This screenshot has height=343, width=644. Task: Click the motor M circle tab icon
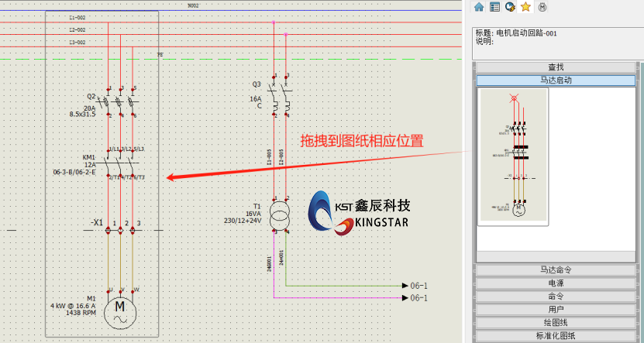point(542,7)
